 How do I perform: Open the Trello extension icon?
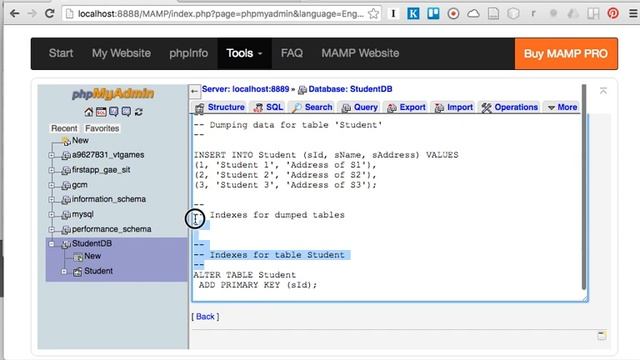pos(433,13)
